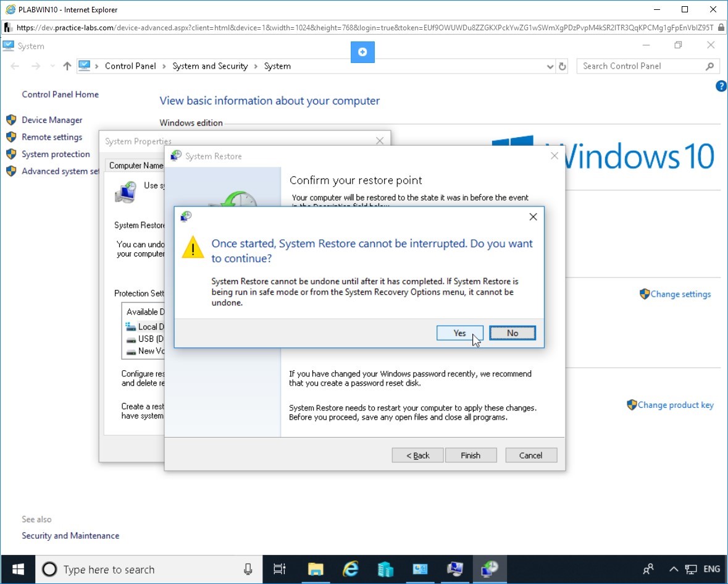728x584 pixels.
Task: Close the System Properties dialog
Action: point(380,141)
